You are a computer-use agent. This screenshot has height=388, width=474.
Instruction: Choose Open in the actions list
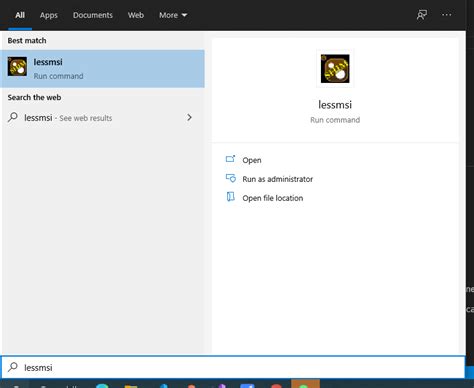pyautogui.click(x=252, y=160)
